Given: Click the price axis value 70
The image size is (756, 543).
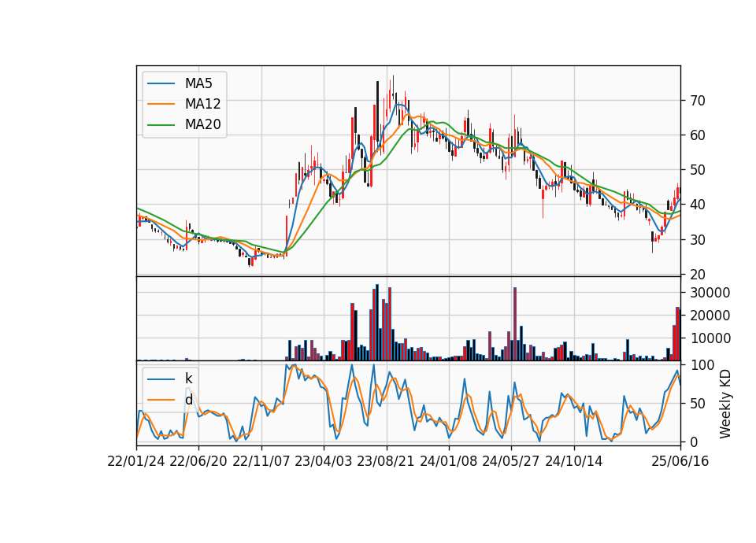Looking at the screenshot, I should 698,101.
